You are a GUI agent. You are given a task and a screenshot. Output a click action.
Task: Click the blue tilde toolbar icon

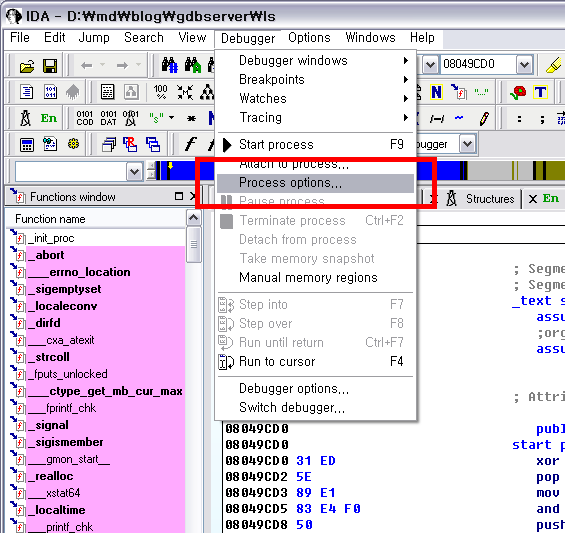(459, 118)
